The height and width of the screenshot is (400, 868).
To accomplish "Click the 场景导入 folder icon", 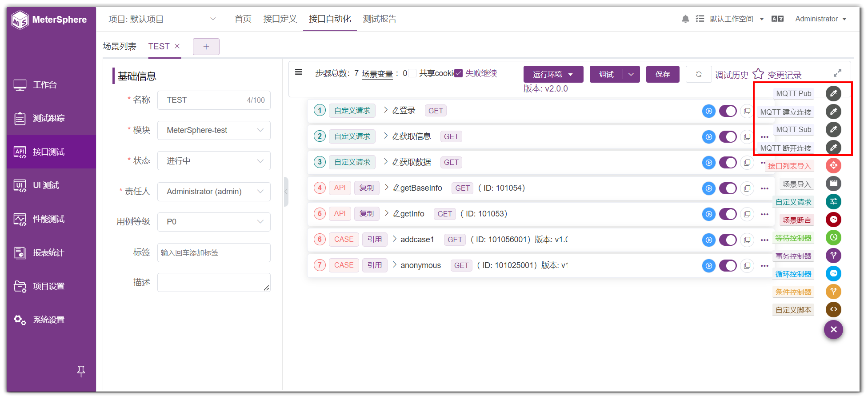I will (x=833, y=184).
